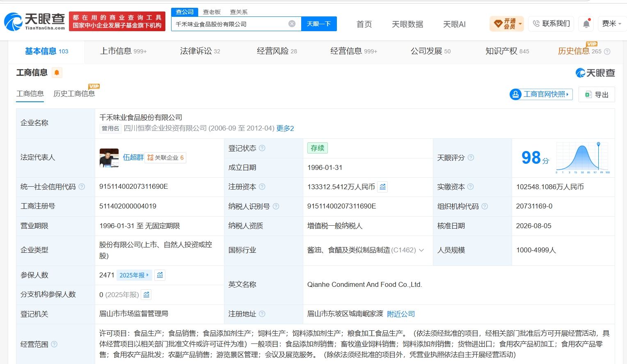
Task: Clear the search box with X icon
Action: (292, 24)
